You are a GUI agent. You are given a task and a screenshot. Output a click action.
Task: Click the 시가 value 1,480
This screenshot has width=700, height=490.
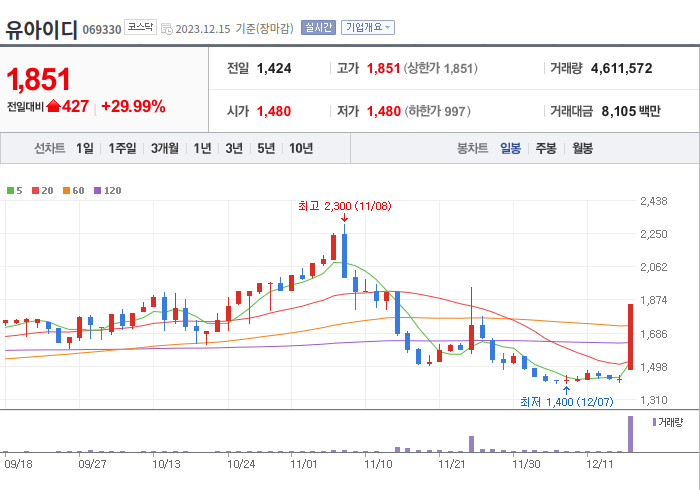274,111
